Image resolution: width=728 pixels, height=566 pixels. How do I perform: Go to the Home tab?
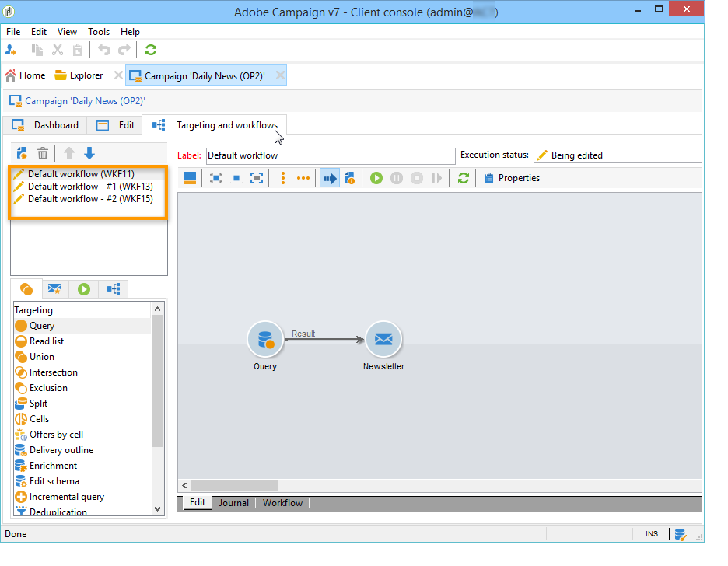(25, 75)
